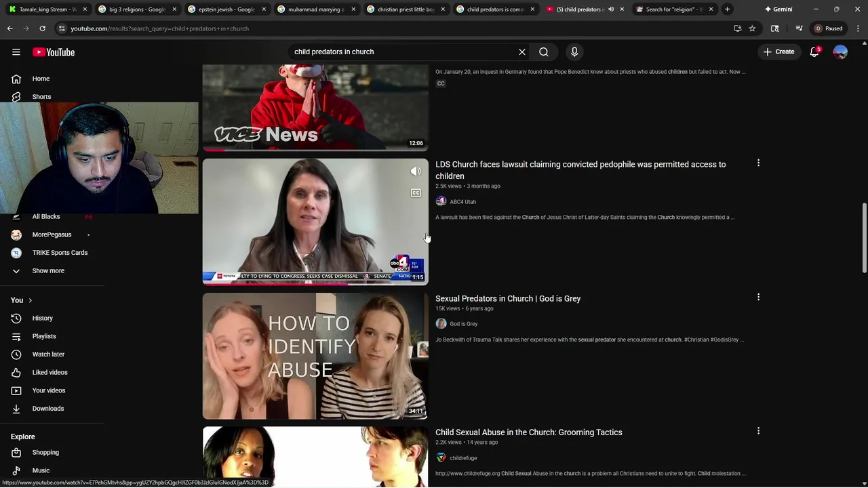Open Gemini in the title bar
Viewport: 868px width, 488px height.
click(778, 9)
